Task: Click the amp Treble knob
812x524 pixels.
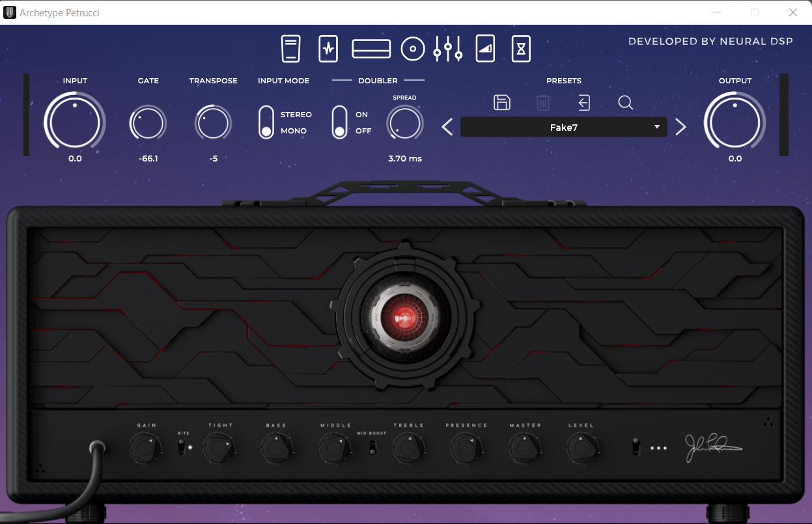Action: pyautogui.click(x=409, y=448)
